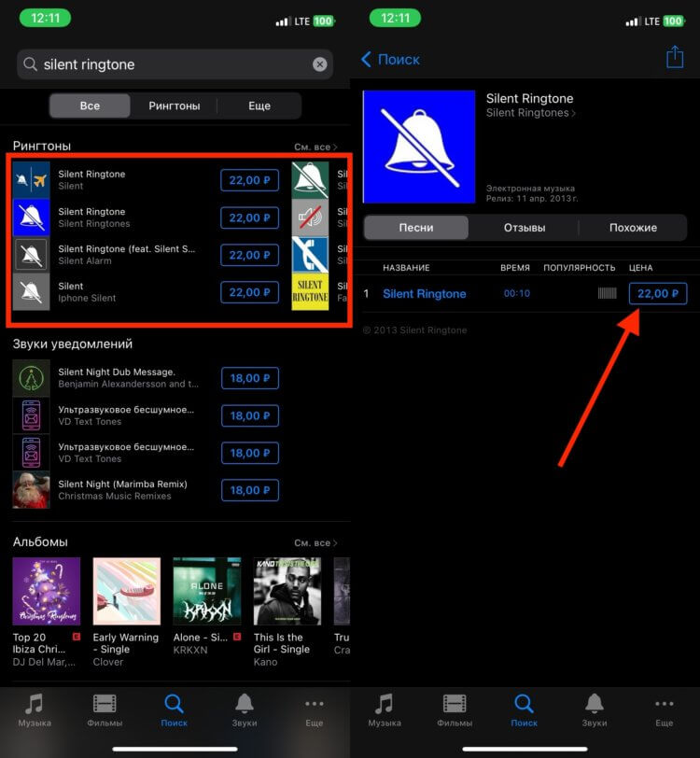This screenshot has height=758, width=700.
Task: Buy Silent Night Dub Message for 18,00 ₽
Action: coord(250,378)
